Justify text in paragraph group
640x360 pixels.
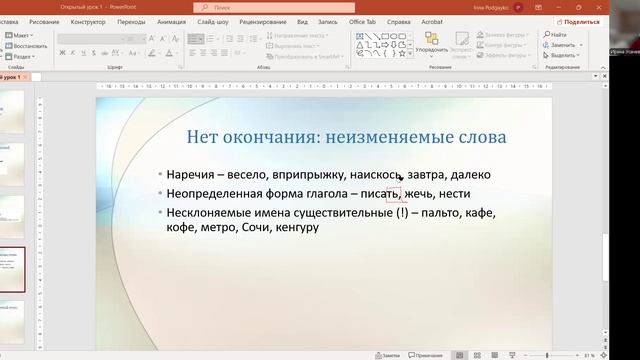tap(224, 53)
